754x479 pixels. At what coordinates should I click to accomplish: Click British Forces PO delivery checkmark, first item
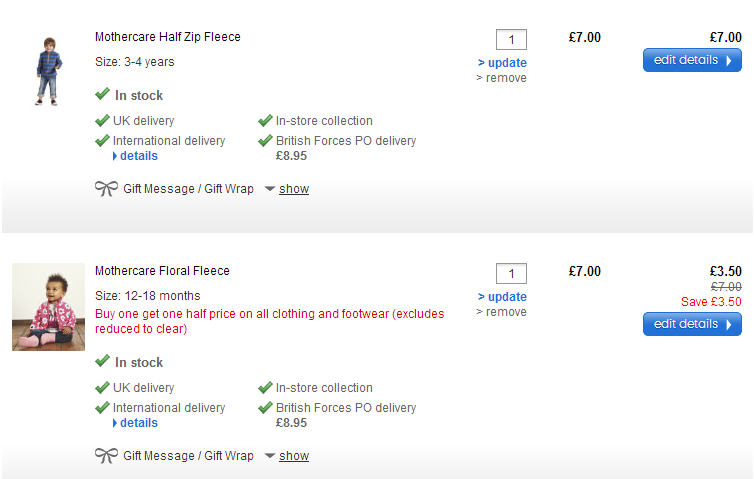point(265,141)
